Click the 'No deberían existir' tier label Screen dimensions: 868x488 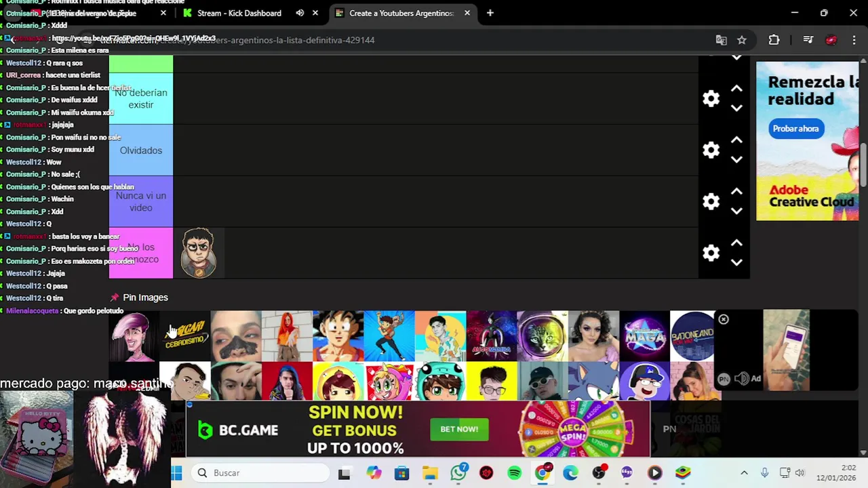141,99
